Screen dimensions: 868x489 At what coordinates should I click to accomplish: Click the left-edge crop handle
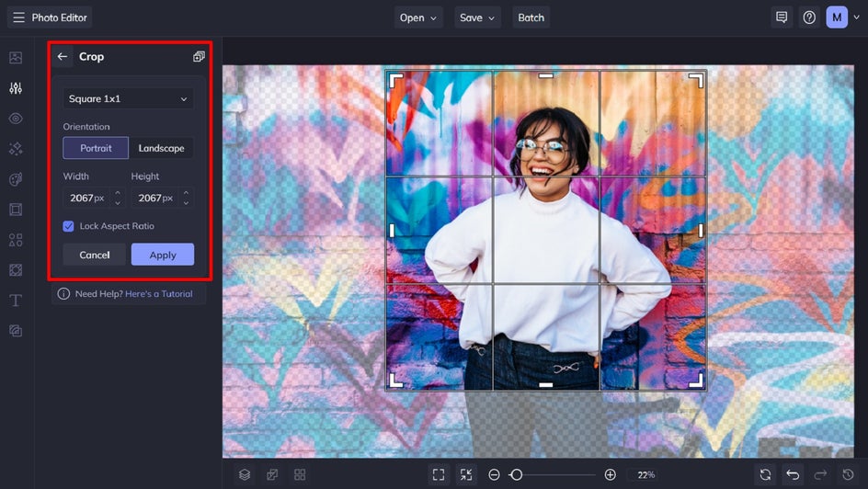[393, 231]
